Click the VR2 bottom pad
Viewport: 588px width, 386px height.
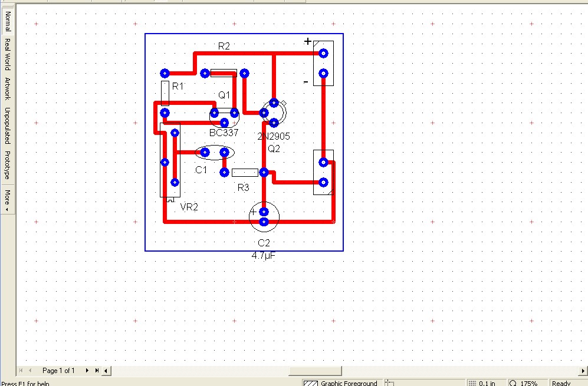175,182
